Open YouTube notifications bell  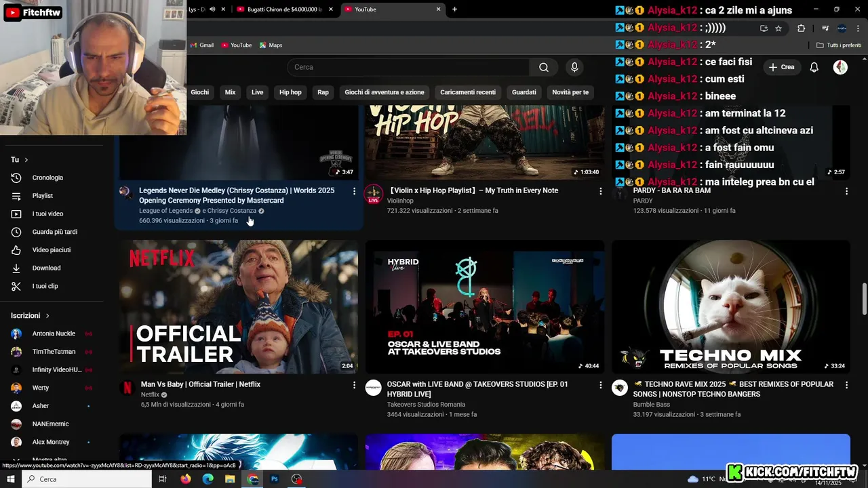[814, 67]
